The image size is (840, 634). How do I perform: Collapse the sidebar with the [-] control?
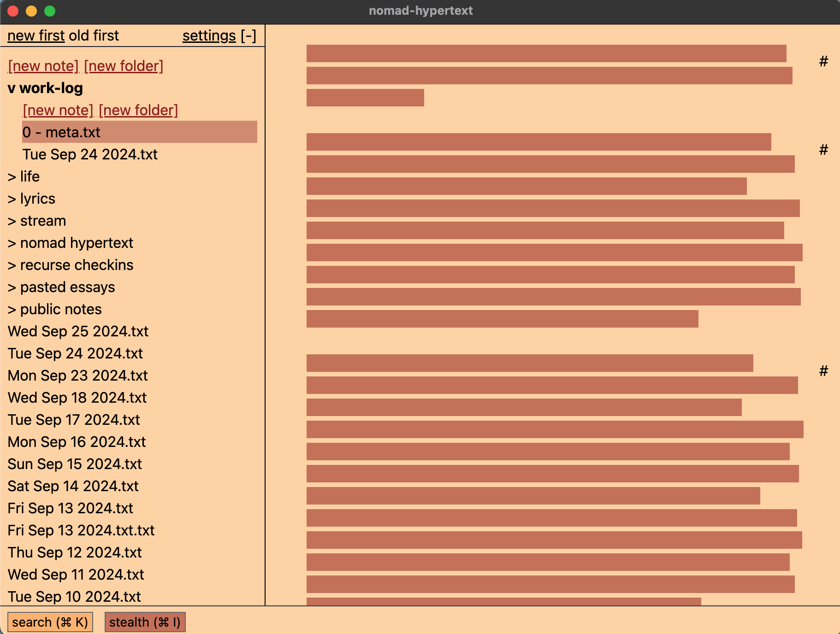tap(248, 36)
